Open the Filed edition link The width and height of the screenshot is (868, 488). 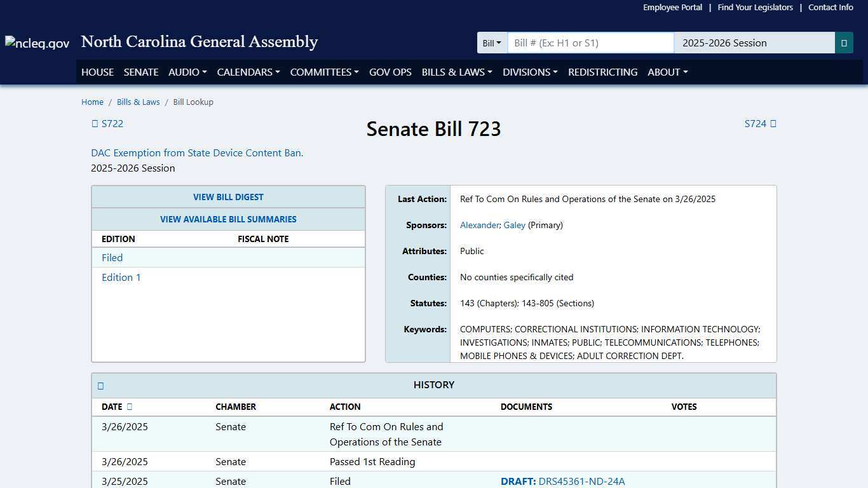[x=112, y=257]
